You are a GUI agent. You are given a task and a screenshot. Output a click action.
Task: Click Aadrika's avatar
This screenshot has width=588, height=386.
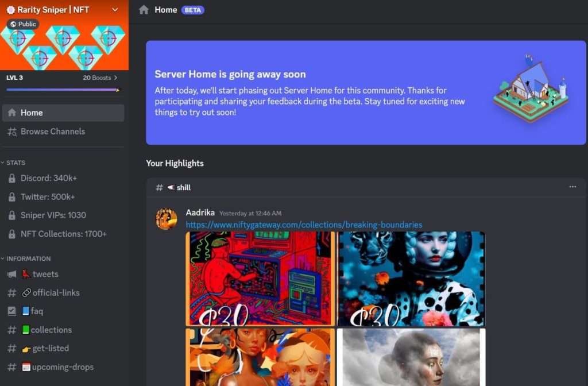166,219
